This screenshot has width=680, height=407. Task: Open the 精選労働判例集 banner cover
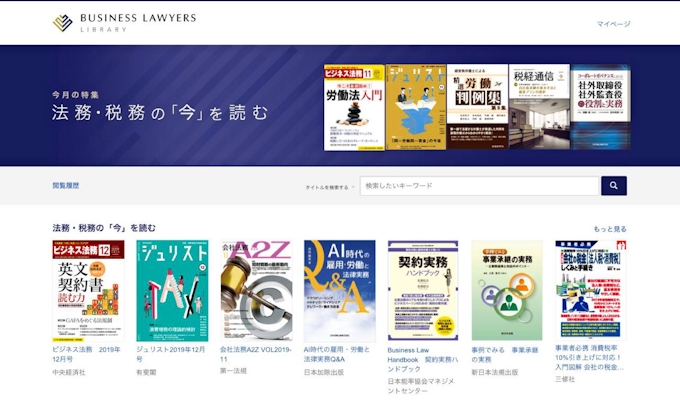tap(476, 108)
